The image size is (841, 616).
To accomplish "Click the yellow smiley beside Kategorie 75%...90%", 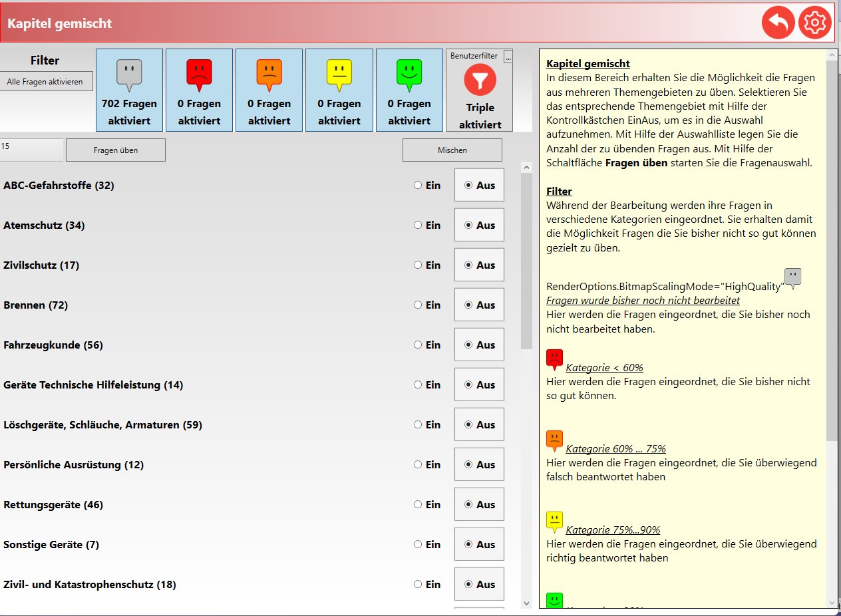I will (x=554, y=522).
